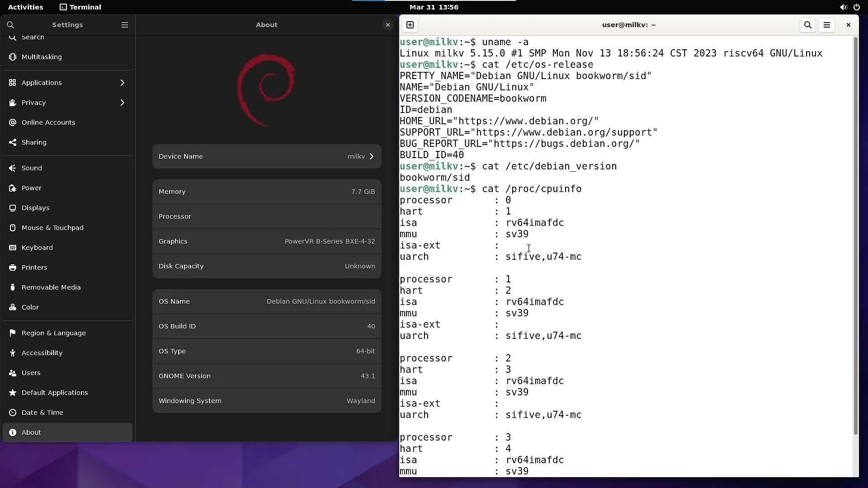
Task: Click the search icon in Settings header
Action: coord(10,25)
